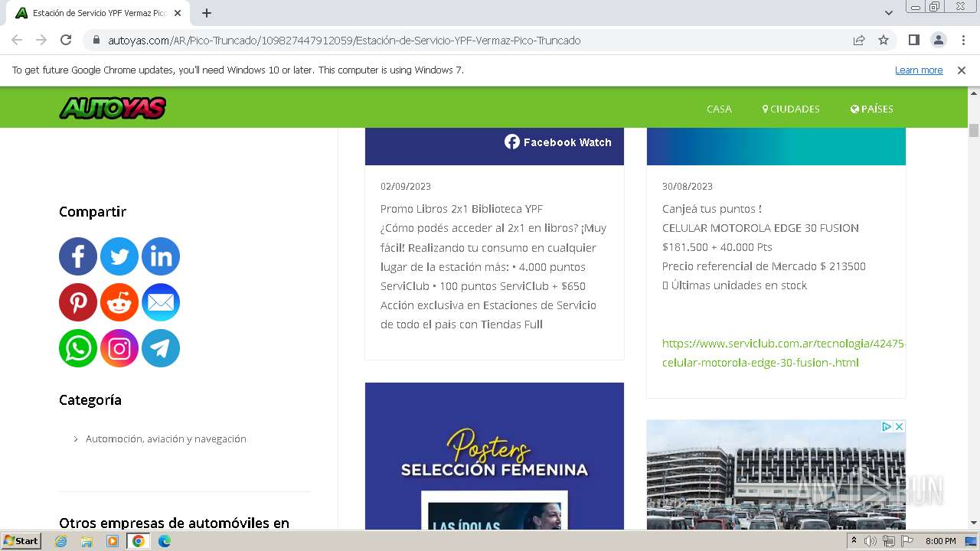
Task: Open Chrome three-dot menu
Action: point(962,40)
